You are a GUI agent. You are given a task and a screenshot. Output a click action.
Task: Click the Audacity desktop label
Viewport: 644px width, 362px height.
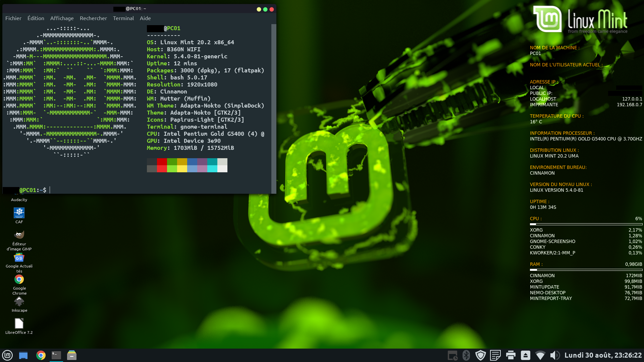click(19, 200)
